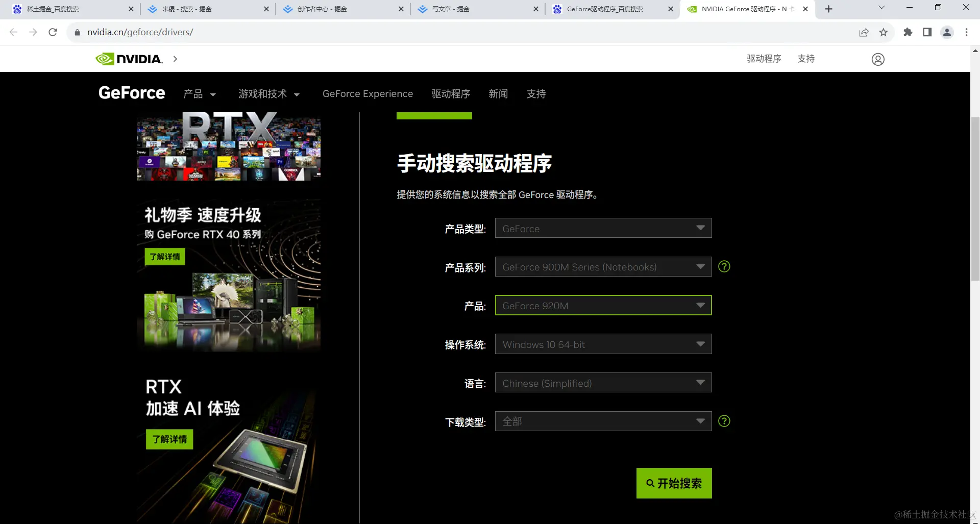Click the NVIDIA logo in the header
The width and height of the screenshot is (980, 524).
129,59
